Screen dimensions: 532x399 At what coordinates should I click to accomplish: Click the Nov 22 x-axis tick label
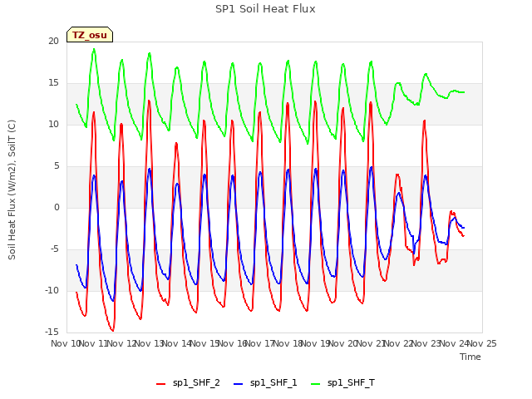(399, 343)
